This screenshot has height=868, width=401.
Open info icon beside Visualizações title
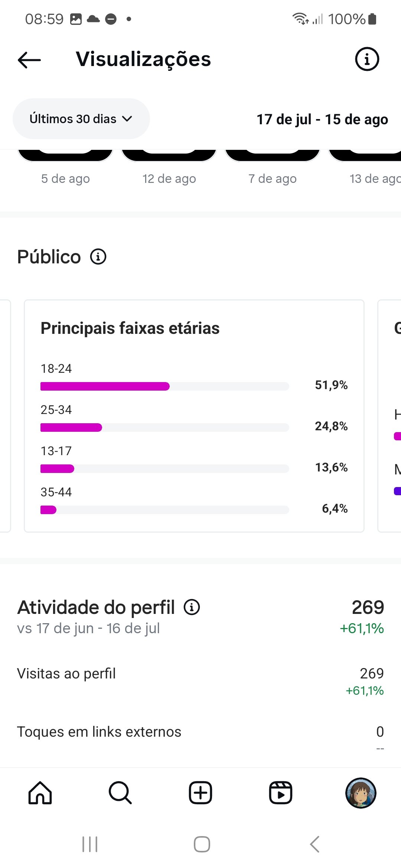click(367, 59)
